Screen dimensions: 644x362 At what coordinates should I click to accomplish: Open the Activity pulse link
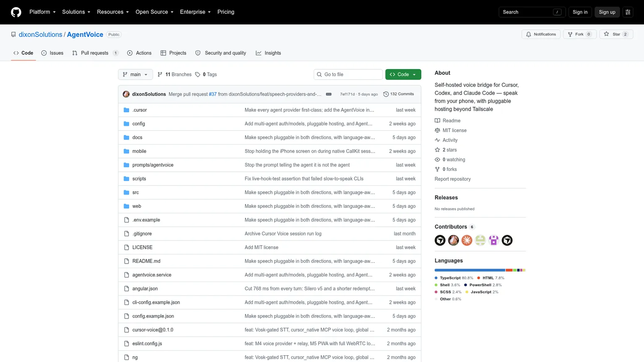(446, 140)
